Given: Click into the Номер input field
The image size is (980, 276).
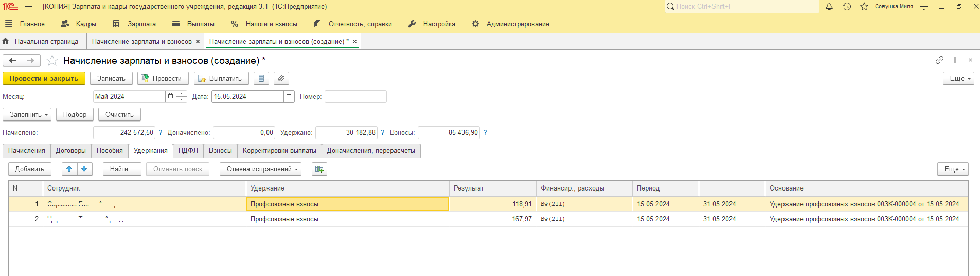Looking at the screenshot, I should [355, 96].
